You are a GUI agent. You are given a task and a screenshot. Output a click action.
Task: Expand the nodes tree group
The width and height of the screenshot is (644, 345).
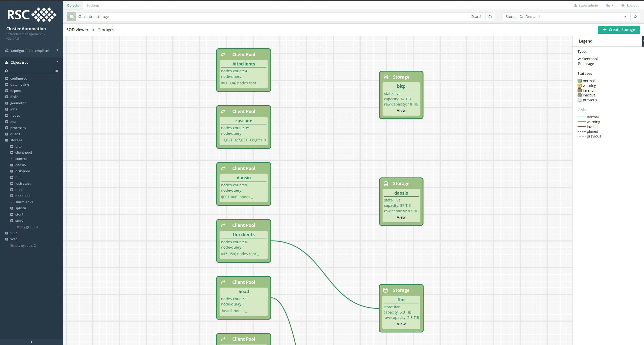tap(7, 115)
